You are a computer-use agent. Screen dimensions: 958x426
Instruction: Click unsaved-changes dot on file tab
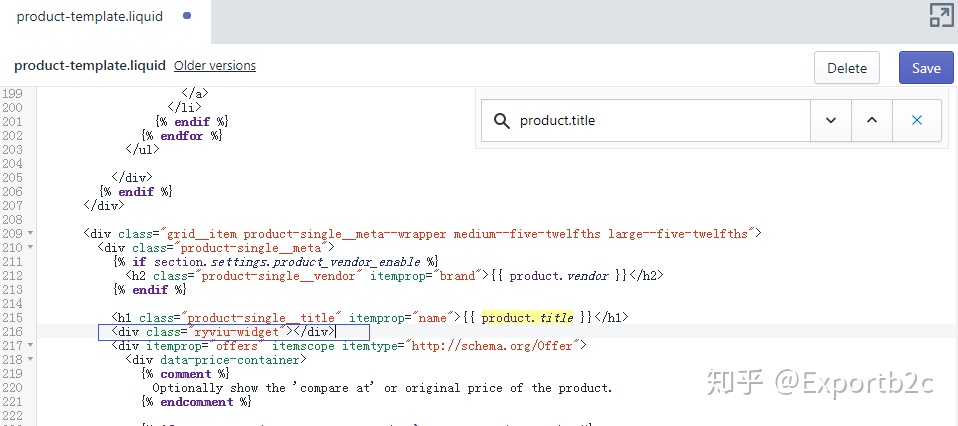point(187,16)
